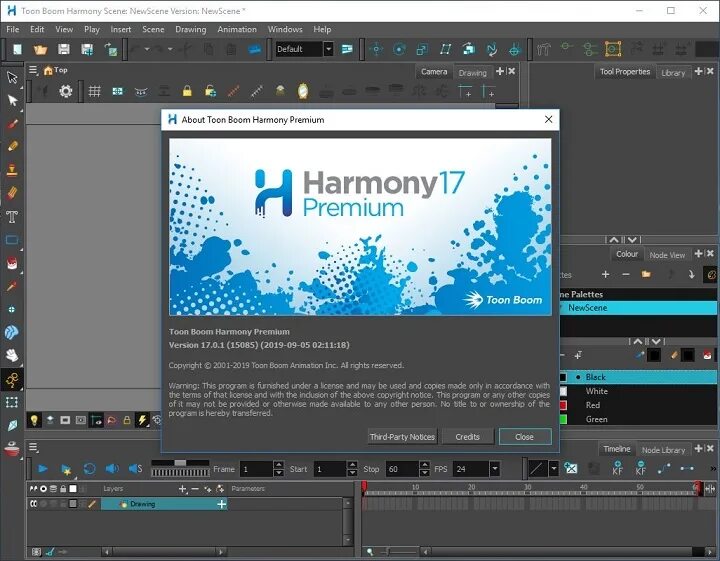Toggle the Drawing layer outline color box
Viewport: 720px width, 561px height.
coord(73,504)
